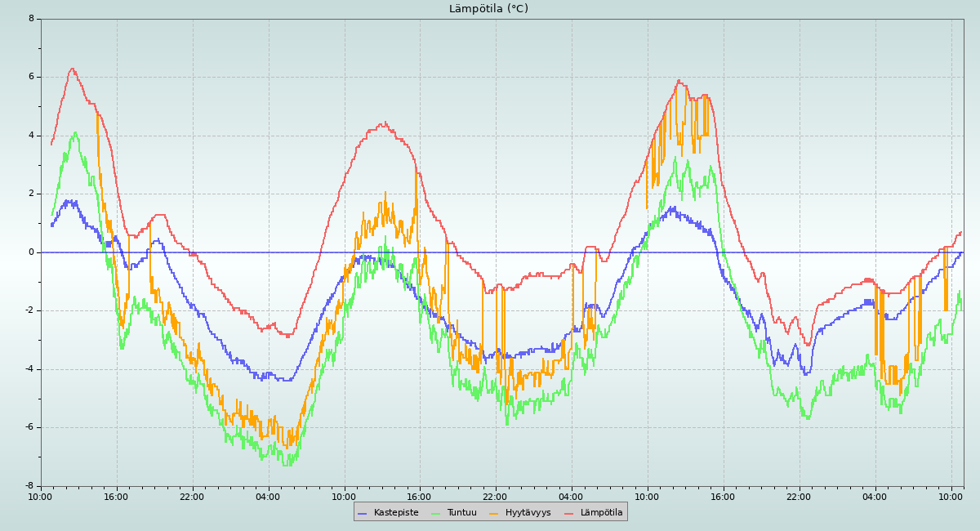980x531 pixels.
Task: Select the y-axis label 0
Action: 31,252
